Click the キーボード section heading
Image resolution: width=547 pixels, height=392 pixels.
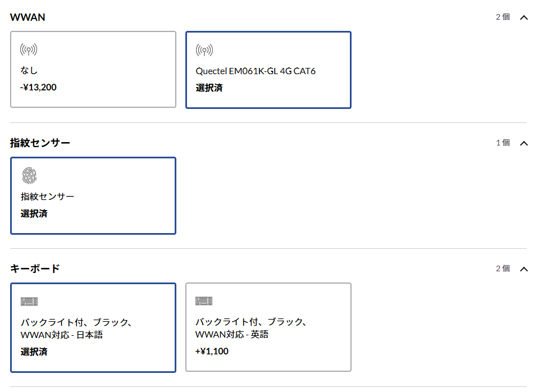coord(35,268)
